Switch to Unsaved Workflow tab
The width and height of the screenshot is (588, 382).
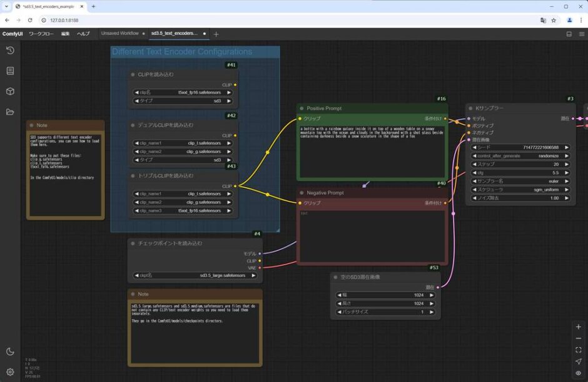pos(120,33)
